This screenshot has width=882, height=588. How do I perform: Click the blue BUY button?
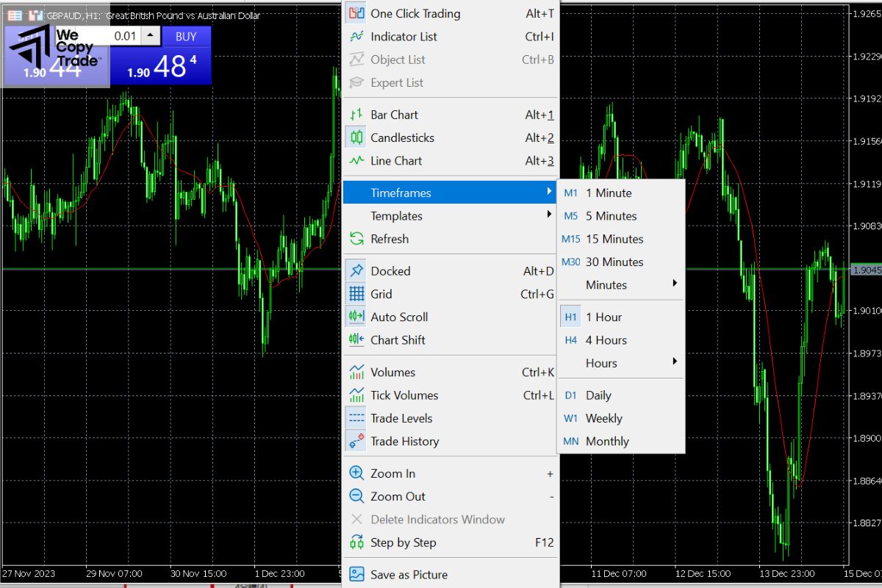(186, 36)
